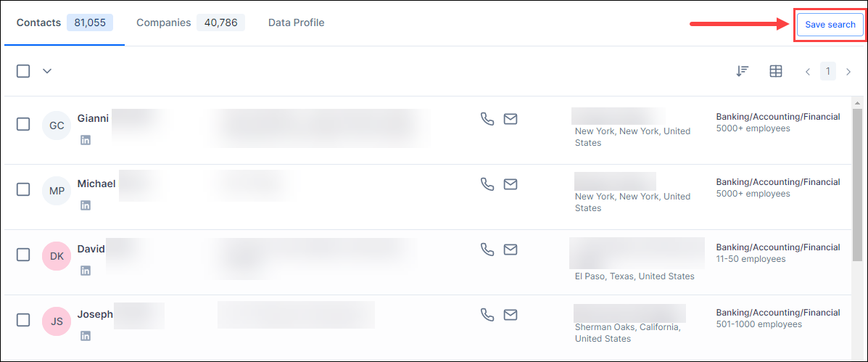The image size is (868, 362).
Task: Open Joseph's contact name link
Action: [x=95, y=314]
